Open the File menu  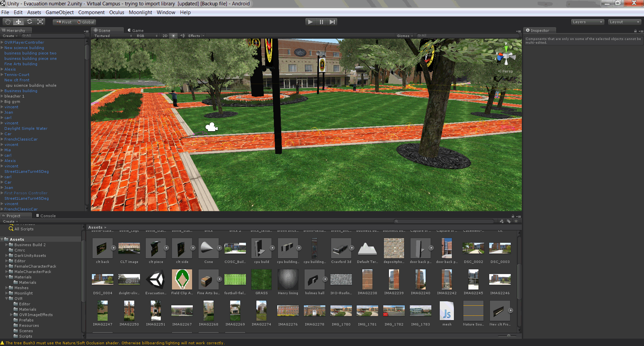tap(5, 12)
